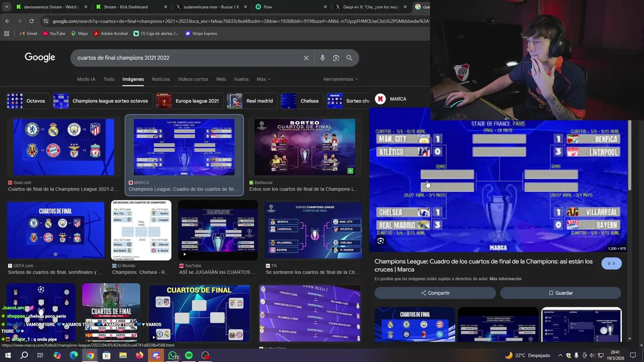Reload the current page
The width and height of the screenshot is (644, 362).
click(31, 21)
